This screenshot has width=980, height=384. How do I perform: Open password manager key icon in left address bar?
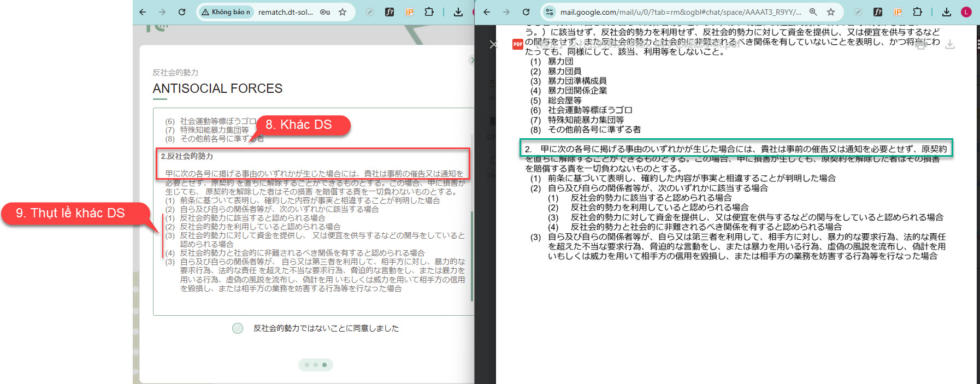click(325, 12)
